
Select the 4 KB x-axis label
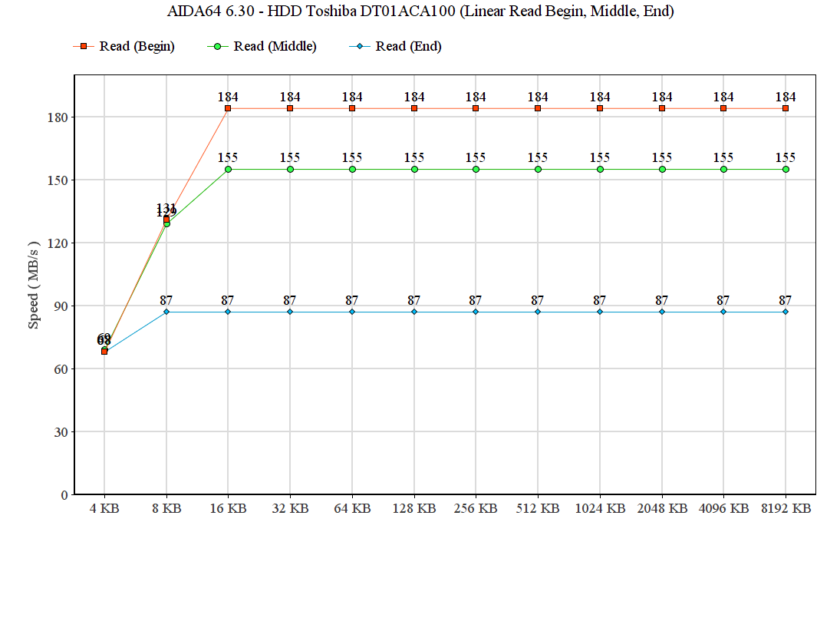coord(104,508)
